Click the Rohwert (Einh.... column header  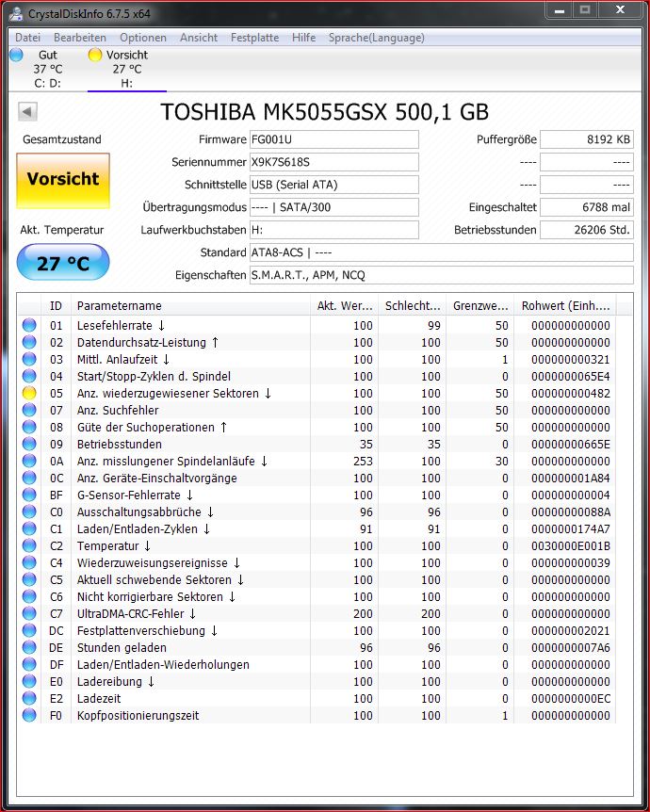pyautogui.click(x=565, y=305)
